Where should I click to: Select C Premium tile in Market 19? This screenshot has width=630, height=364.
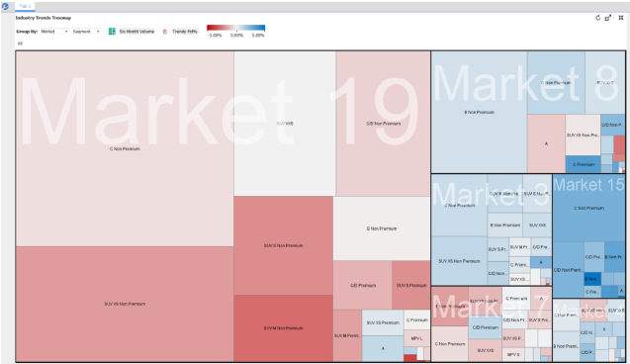click(x=417, y=319)
